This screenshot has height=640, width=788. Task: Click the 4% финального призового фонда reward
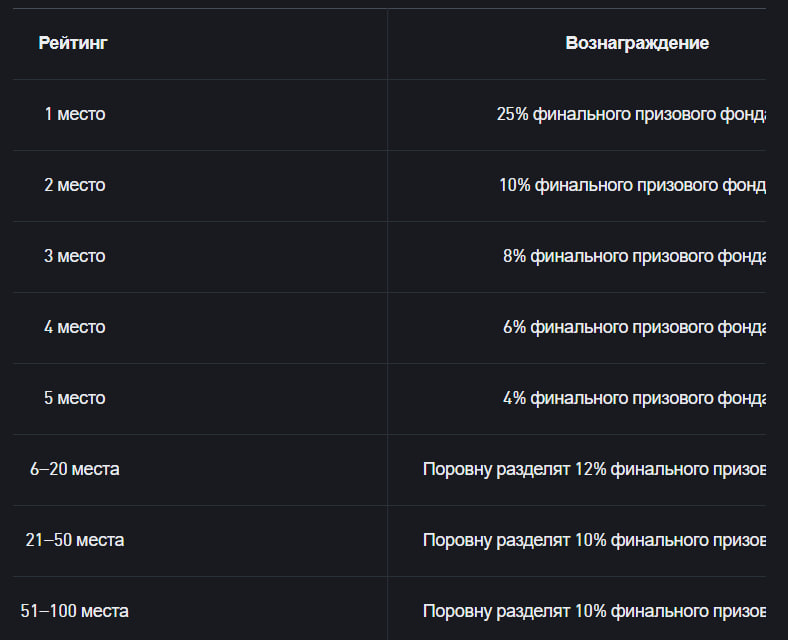coord(634,398)
